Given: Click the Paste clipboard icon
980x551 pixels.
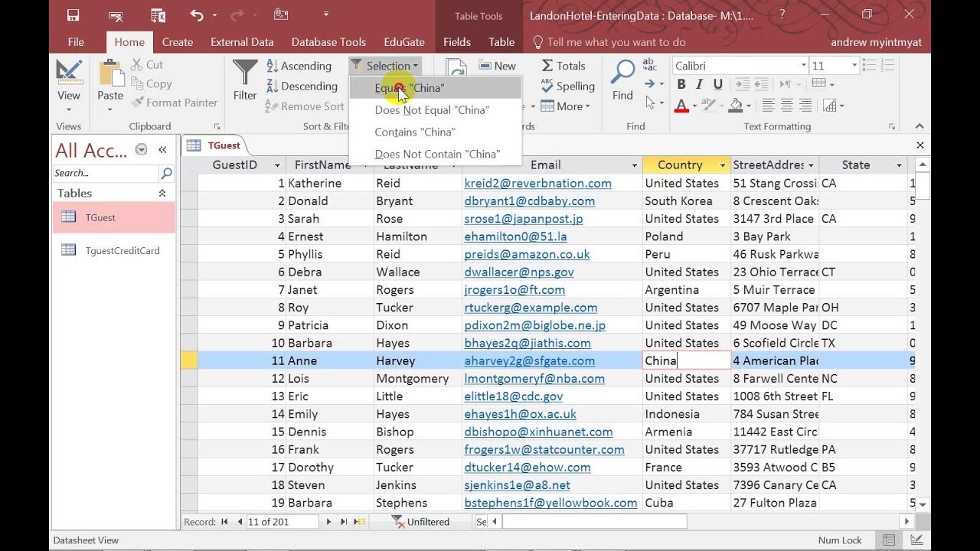Looking at the screenshot, I should [110, 73].
